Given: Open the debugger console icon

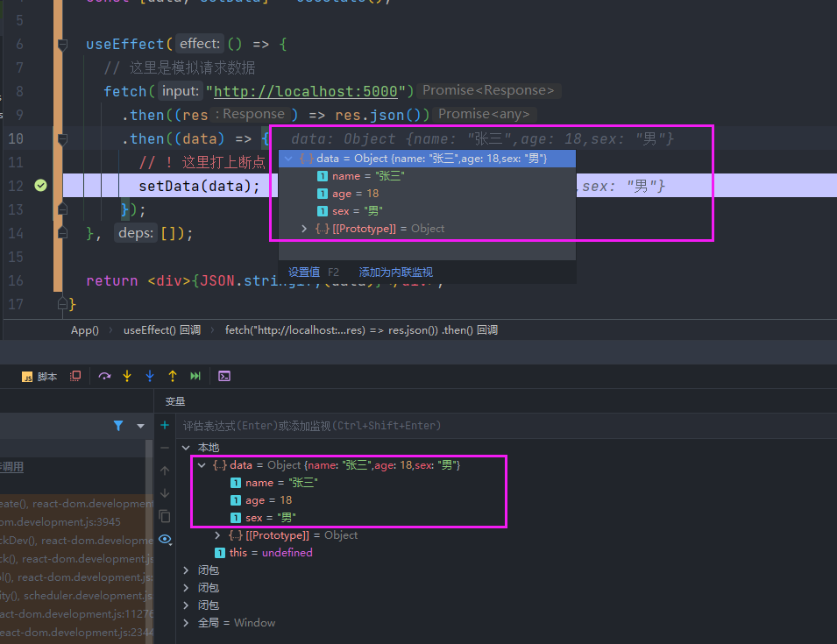Looking at the screenshot, I should tap(224, 376).
